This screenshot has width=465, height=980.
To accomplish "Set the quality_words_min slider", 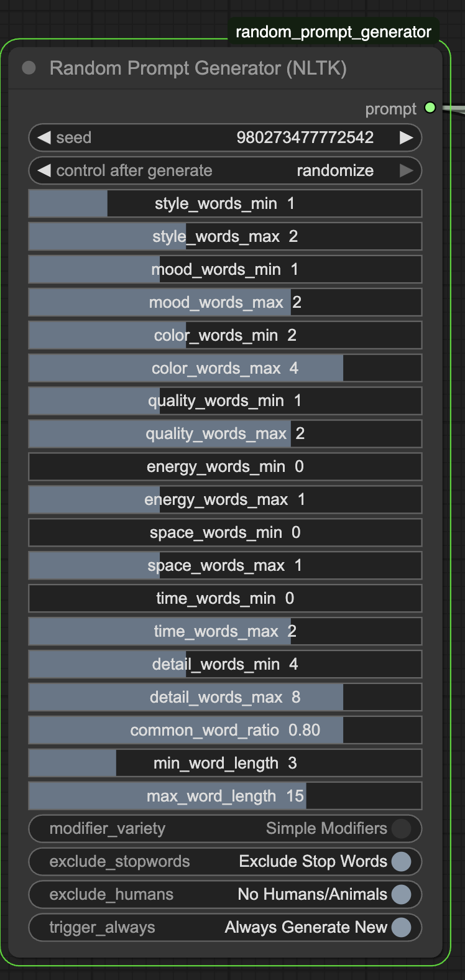I will [x=225, y=401].
